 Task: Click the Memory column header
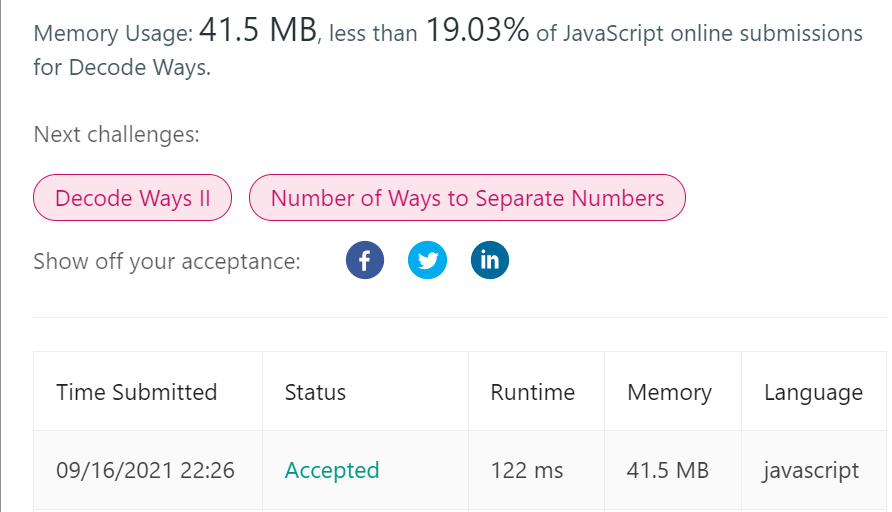(669, 392)
